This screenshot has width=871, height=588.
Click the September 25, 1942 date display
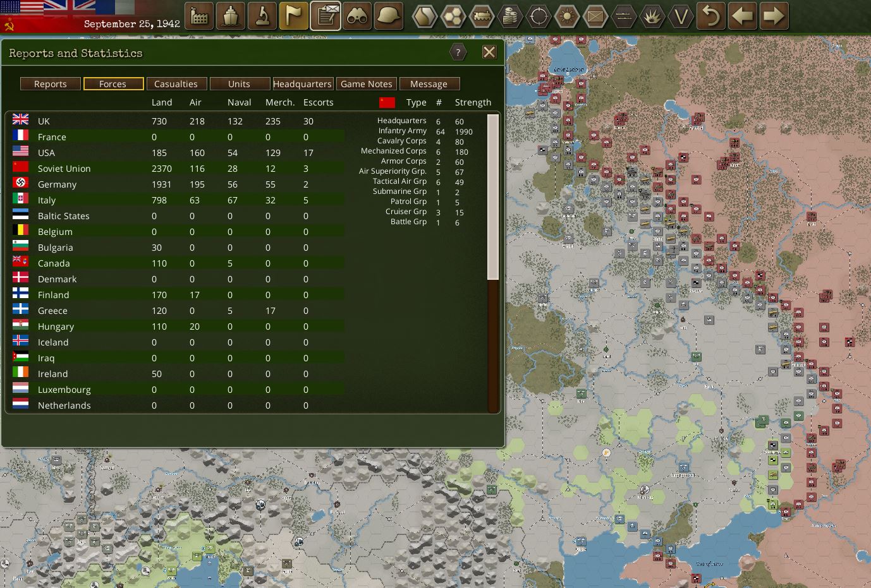pyautogui.click(x=132, y=24)
